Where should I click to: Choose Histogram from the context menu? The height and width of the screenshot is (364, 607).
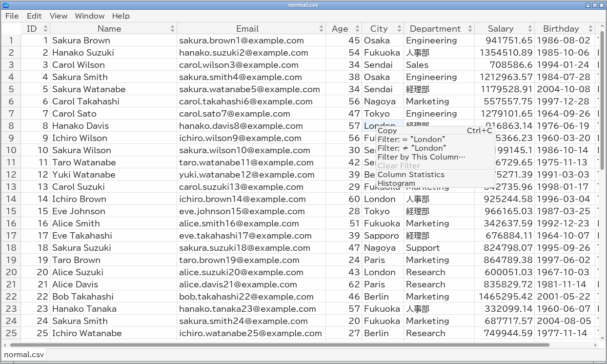435,183
